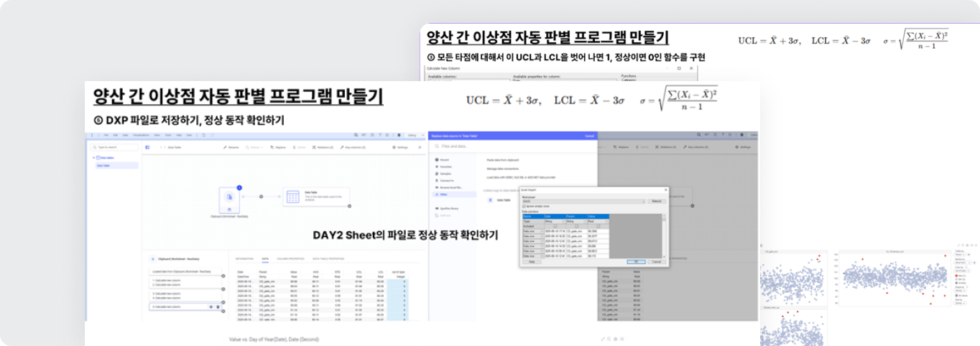Open the Visualizations menu
The image size is (980, 346).
click(141, 135)
